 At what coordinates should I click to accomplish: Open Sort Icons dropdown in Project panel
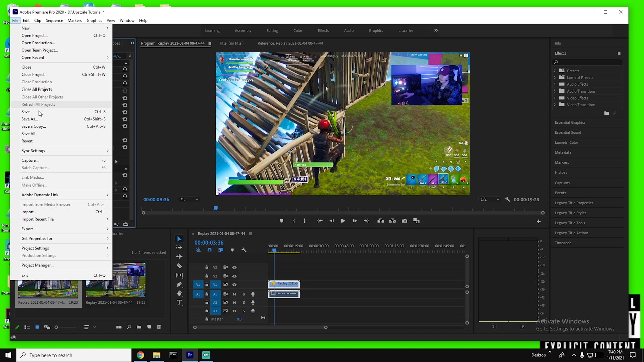coord(88,327)
